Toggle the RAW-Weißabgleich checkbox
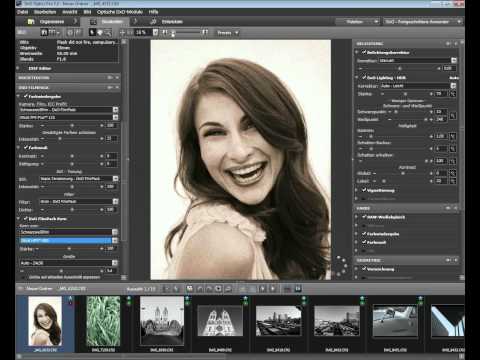 pyautogui.click(x=364, y=217)
